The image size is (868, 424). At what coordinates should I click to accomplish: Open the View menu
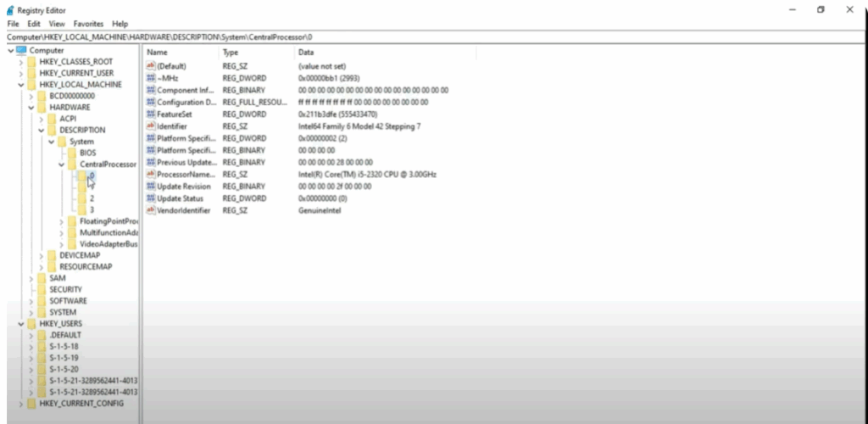57,24
